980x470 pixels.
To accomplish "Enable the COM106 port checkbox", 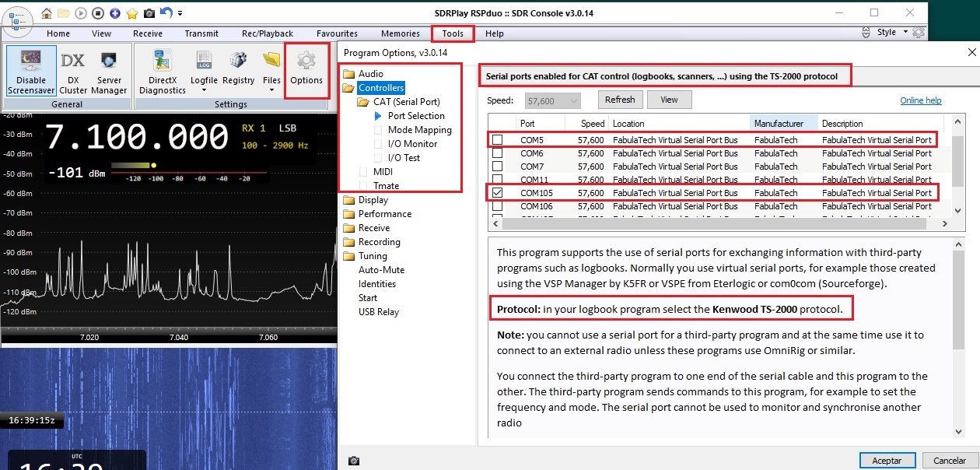I will point(497,206).
